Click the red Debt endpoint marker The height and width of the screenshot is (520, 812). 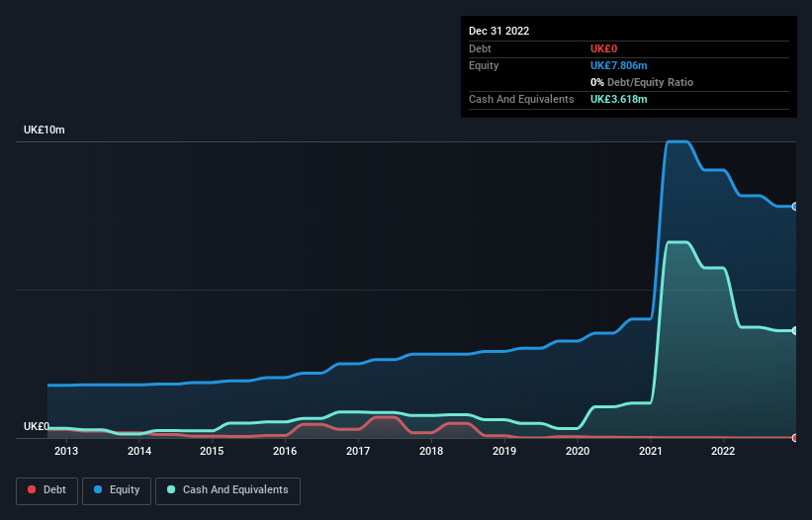[x=795, y=438]
